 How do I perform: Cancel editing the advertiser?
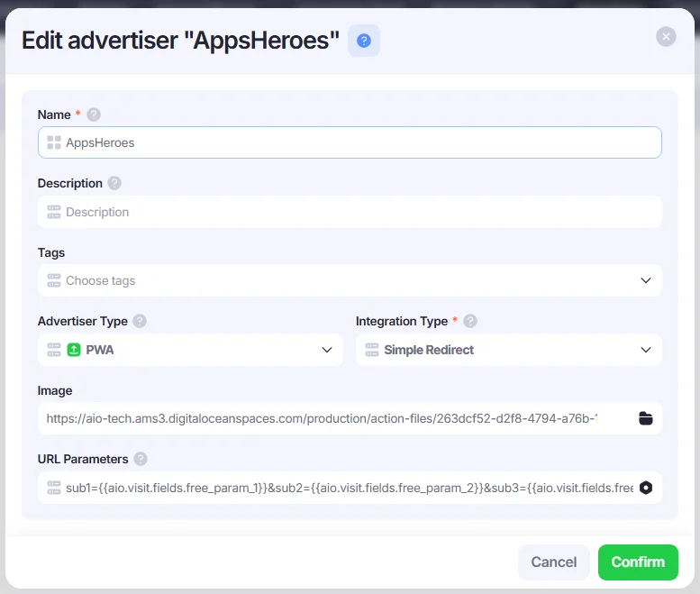pyautogui.click(x=553, y=562)
